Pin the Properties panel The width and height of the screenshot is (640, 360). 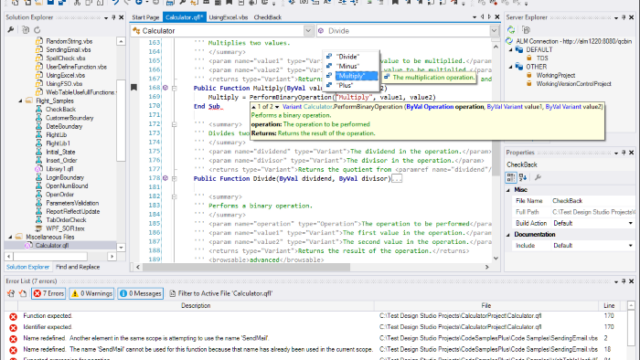pyautogui.click(x=624, y=153)
